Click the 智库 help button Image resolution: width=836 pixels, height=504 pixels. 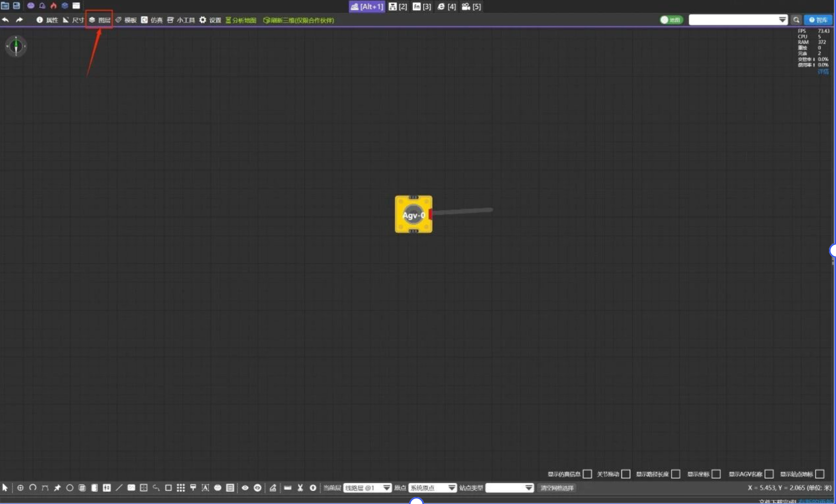coord(818,20)
